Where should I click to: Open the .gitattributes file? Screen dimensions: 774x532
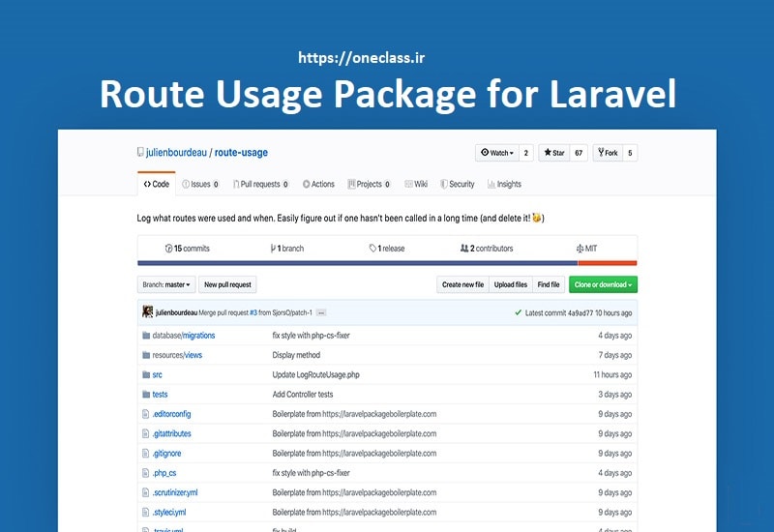click(172, 433)
